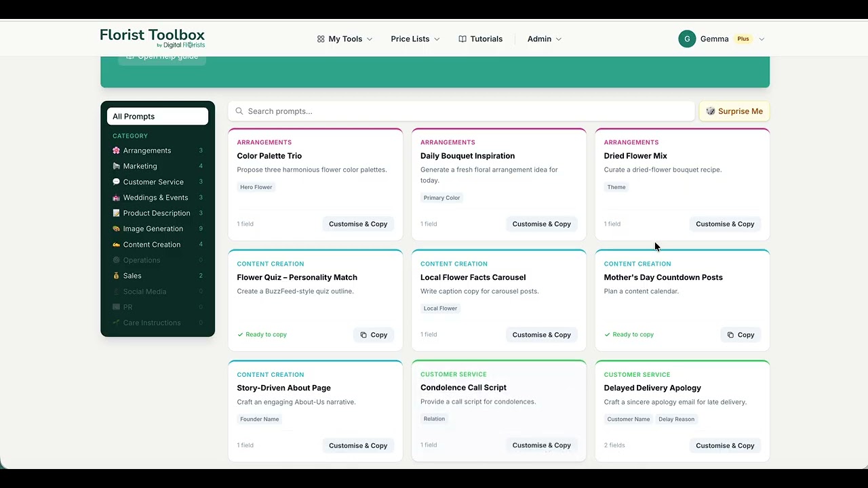Click the Operations gear icon
868x488 pixels.
pos(116,260)
